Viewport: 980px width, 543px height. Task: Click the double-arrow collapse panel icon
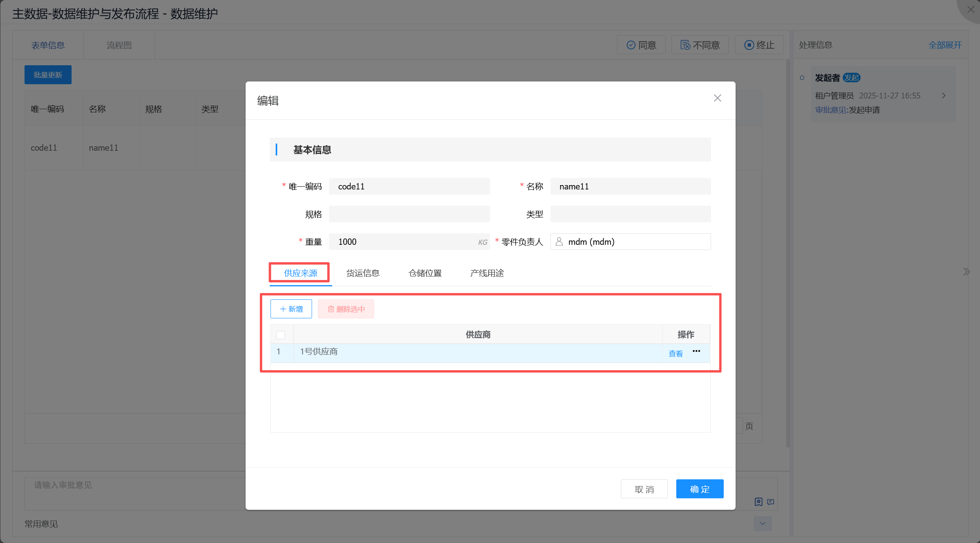tap(966, 272)
